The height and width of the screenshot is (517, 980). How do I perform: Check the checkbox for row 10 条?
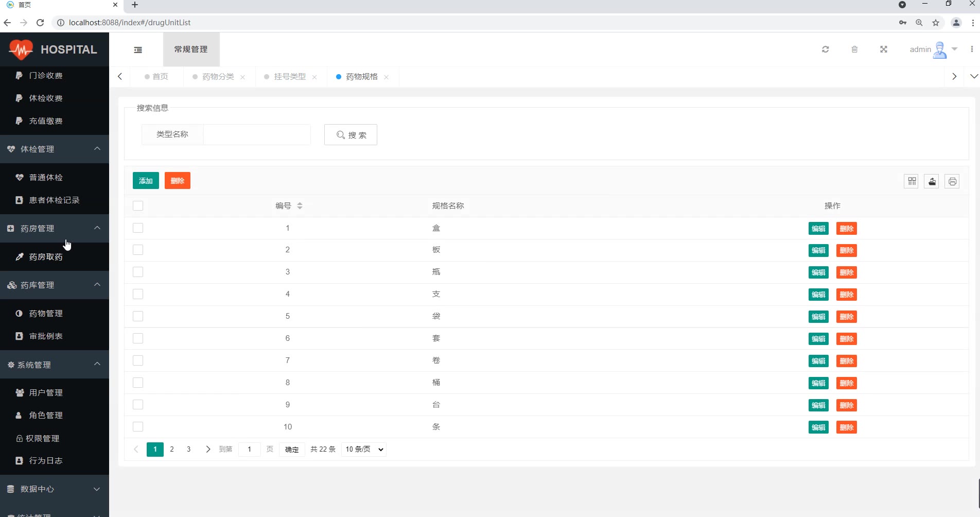point(138,427)
